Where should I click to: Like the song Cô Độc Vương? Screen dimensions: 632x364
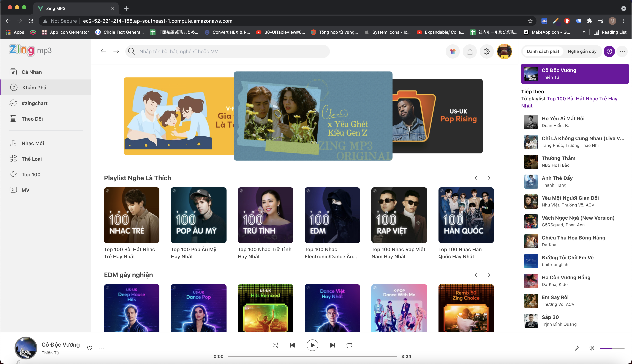[90, 348]
